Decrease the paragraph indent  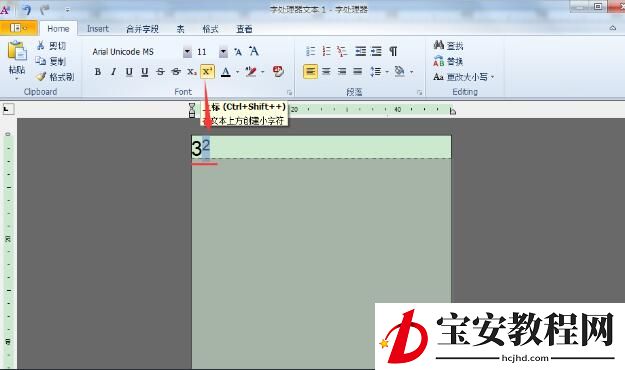(x=360, y=51)
